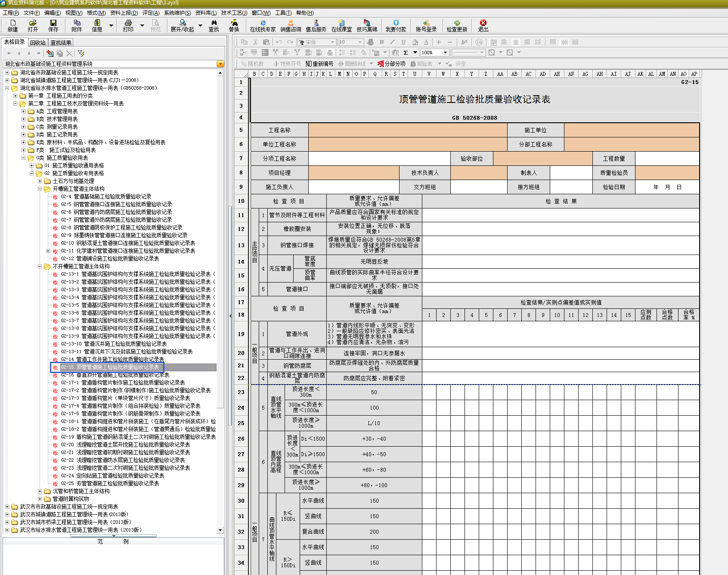Toggle left text alignment
Image resolution: width=728 pixels, height=575 pixels.
[x=505, y=42]
